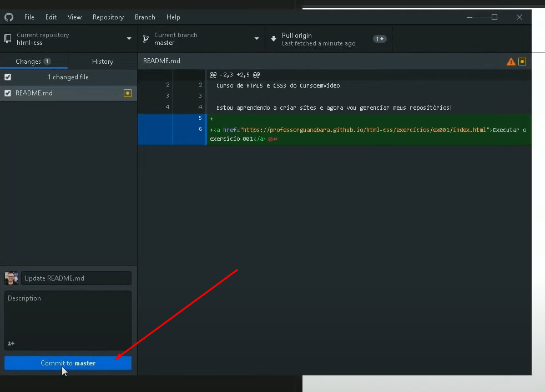This screenshot has height=392, width=545.
Task: Click the red no-newline indicator in diff
Action: [x=272, y=139]
